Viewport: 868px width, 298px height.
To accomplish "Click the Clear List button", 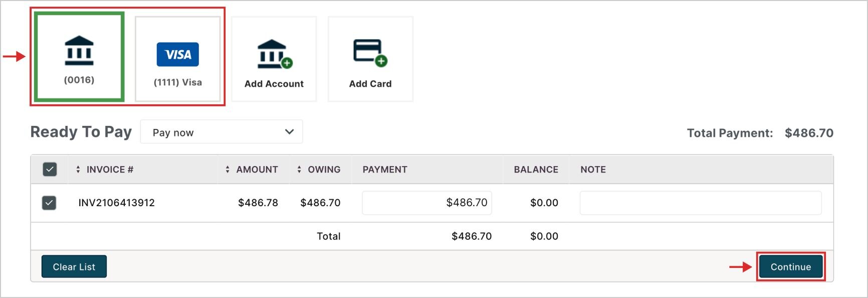I will [74, 267].
